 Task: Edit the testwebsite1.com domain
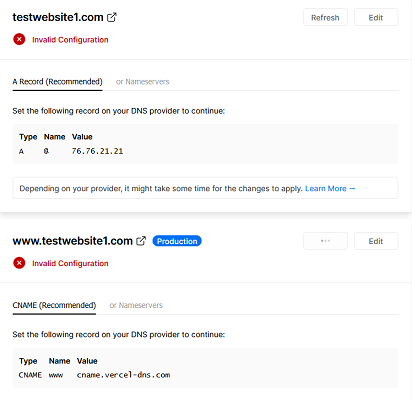point(376,17)
